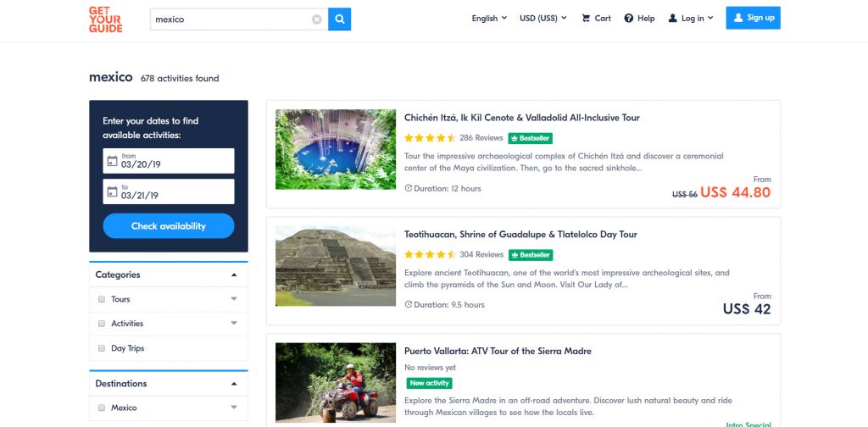
Task: Open the Teotihuacan Day Tour title link
Action: tap(520, 235)
